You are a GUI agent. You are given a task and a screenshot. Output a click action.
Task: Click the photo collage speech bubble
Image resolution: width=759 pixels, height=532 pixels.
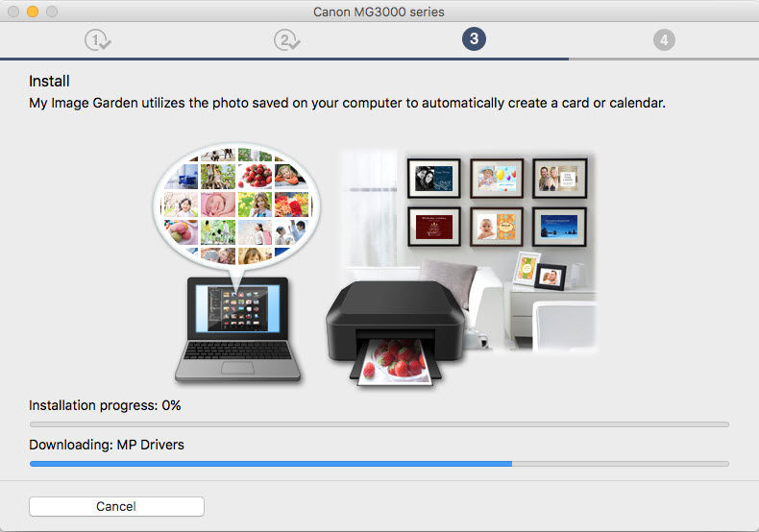(x=237, y=206)
